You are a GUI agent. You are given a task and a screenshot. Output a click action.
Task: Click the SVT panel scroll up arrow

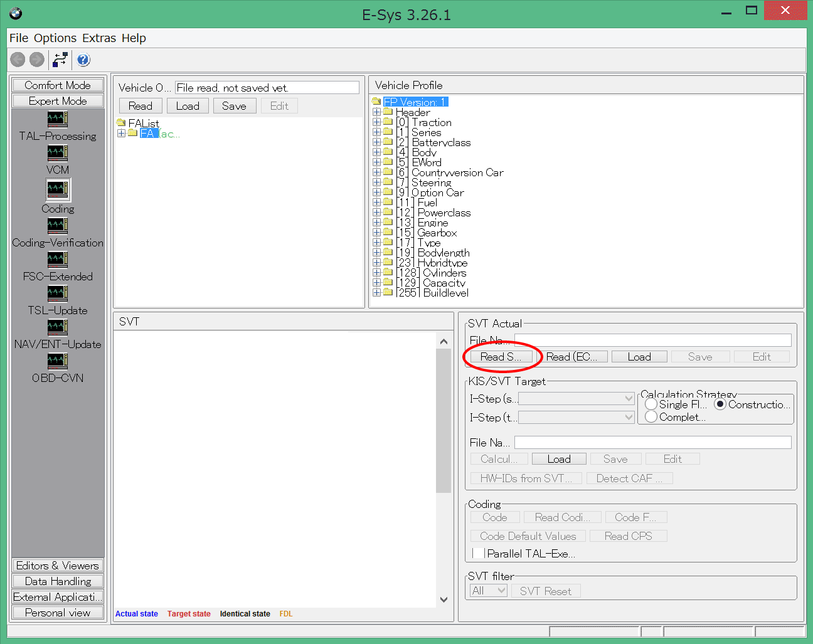click(x=444, y=342)
